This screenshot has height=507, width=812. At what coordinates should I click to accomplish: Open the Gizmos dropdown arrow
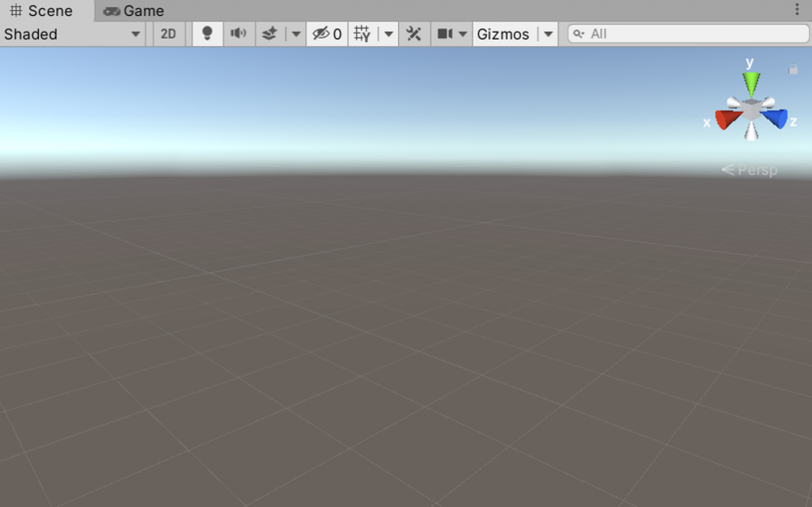coord(548,34)
